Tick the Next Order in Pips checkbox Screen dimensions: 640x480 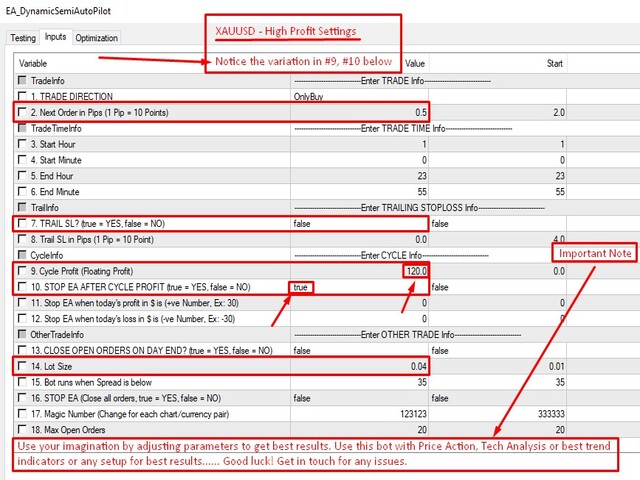[x=22, y=112]
